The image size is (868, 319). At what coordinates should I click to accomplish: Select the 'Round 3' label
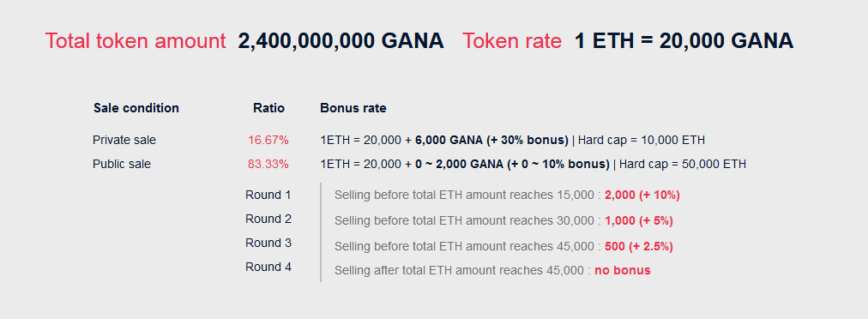pos(268,243)
